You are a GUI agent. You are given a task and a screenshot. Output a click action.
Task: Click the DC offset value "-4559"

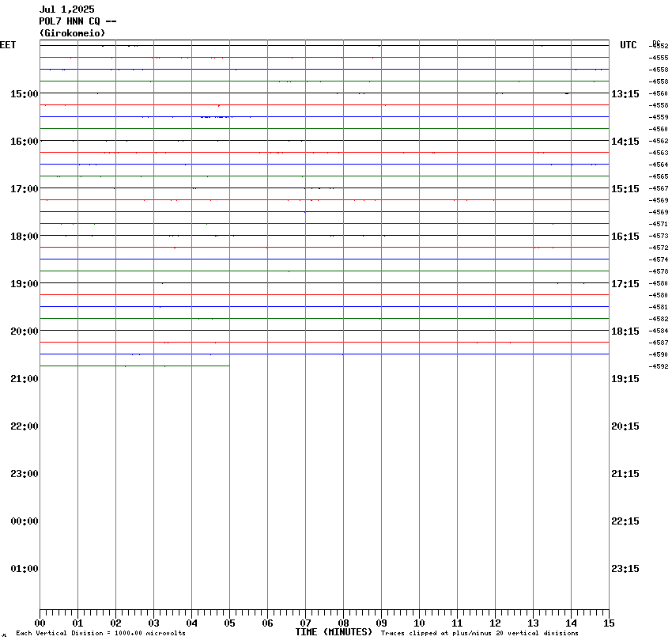pos(659,117)
